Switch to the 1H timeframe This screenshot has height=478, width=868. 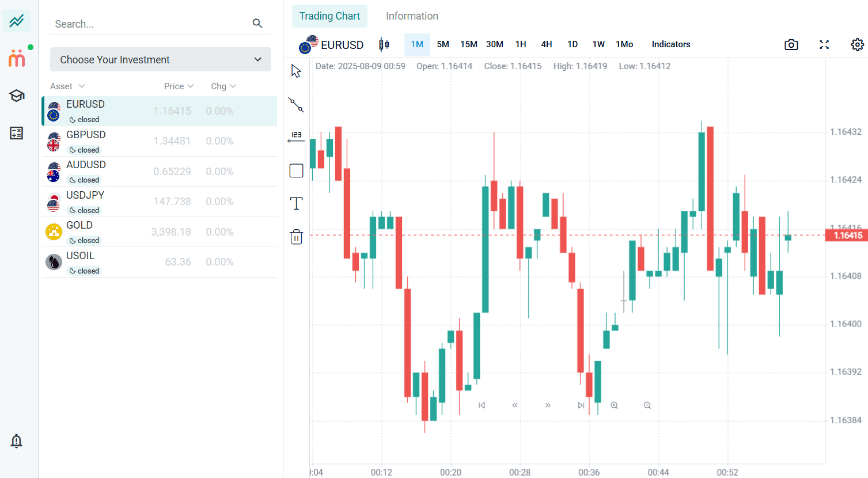pos(521,44)
